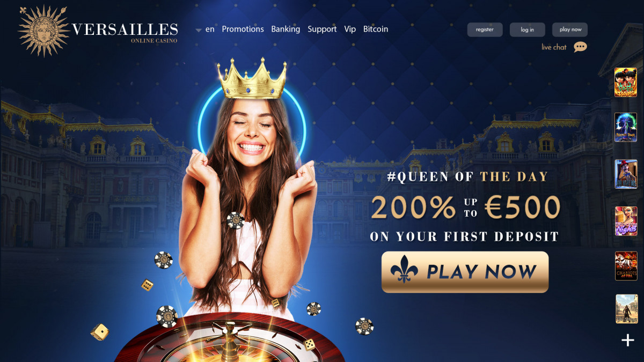The height and width of the screenshot is (362, 644).
Task: Click the golden PLAY NOW banner button
Action: pyautogui.click(x=465, y=272)
